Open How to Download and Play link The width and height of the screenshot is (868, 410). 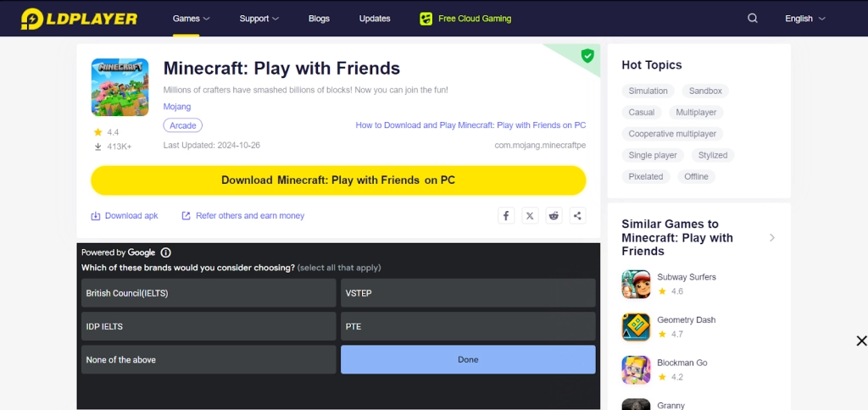[470, 125]
